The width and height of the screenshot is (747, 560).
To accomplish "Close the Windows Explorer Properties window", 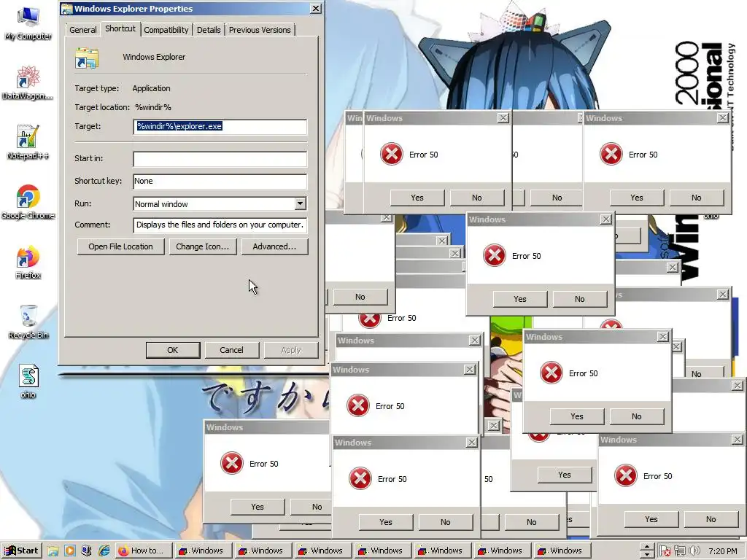I will point(316,9).
